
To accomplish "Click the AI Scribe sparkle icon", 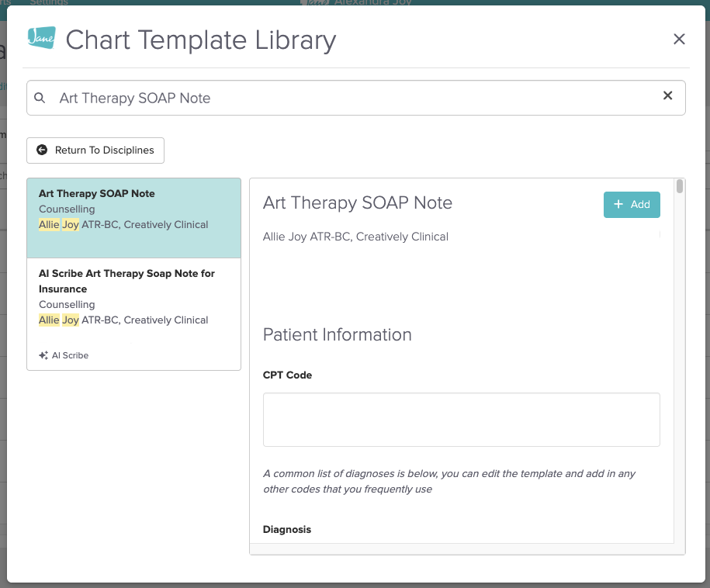I will click(x=43, y=355).
